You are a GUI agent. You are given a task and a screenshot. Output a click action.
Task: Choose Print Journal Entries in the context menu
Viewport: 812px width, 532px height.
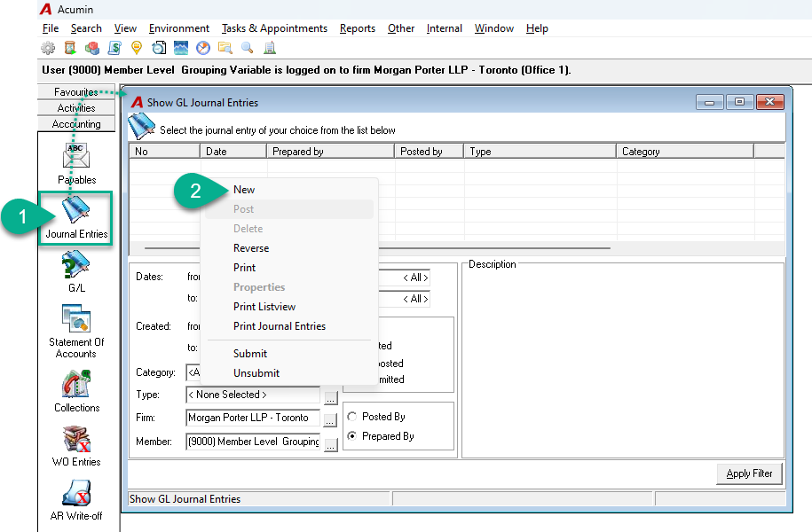pyautogui.click(x=280, y=326)
